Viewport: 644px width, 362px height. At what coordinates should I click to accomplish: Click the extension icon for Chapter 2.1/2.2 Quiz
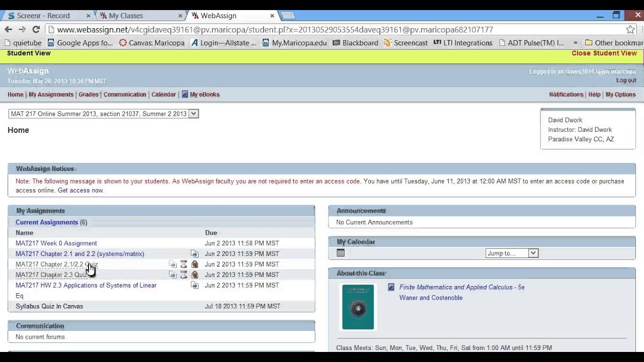(173, 264)
